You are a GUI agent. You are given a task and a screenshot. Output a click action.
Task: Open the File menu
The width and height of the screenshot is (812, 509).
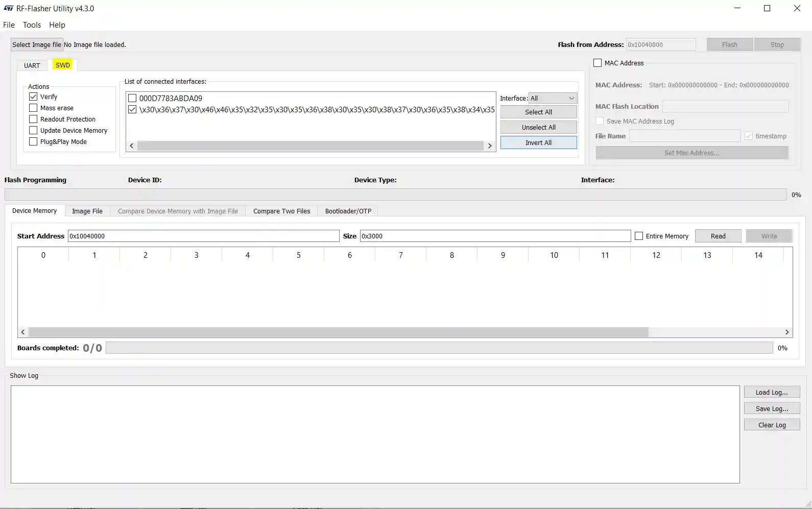9,25
